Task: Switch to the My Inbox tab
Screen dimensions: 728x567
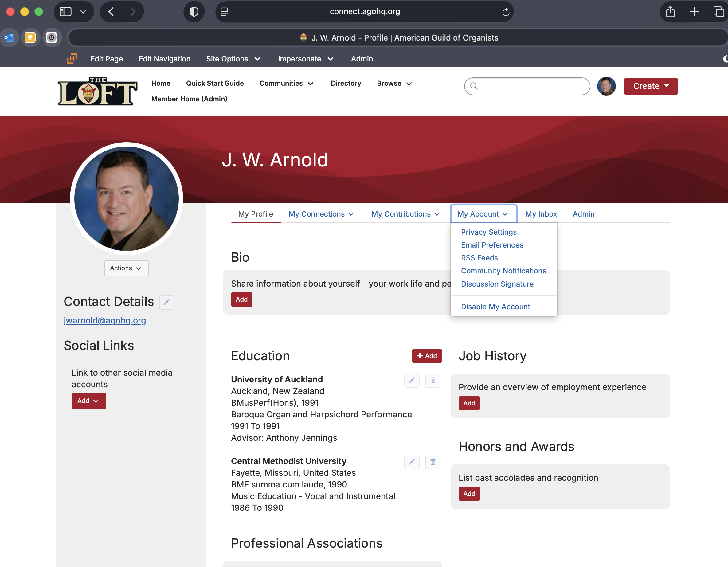Action: tap(541, 214)
